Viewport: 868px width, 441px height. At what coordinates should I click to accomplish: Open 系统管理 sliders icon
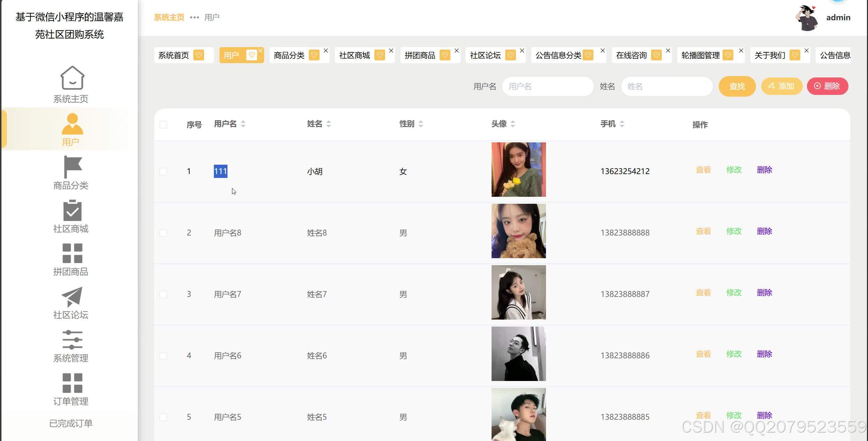[x=72, y=339]
